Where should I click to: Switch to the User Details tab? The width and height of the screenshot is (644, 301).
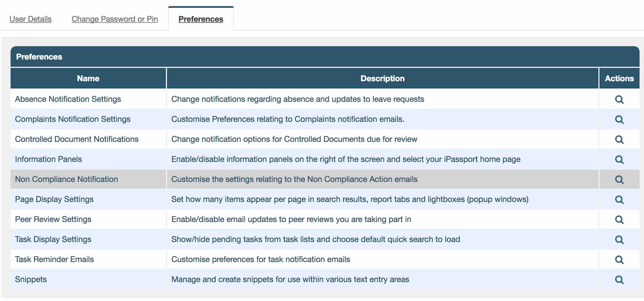[30, 19]
